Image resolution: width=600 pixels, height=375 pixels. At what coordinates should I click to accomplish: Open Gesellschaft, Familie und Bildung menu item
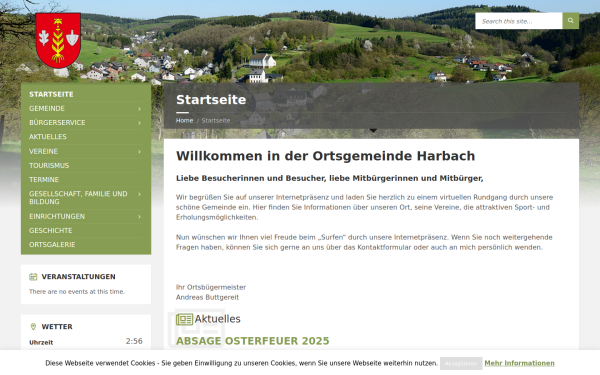coord(78,197)
